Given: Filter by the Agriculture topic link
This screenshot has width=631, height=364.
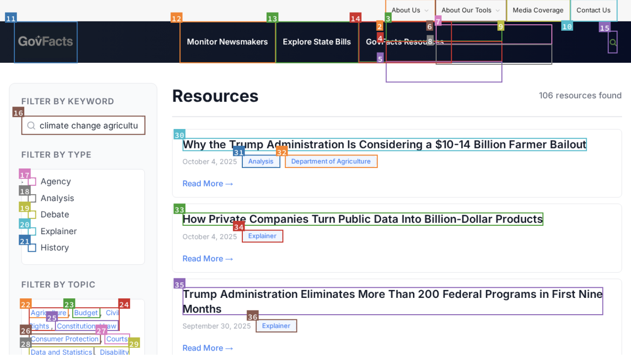Looking at the screenshot, I should coord(48,313).
